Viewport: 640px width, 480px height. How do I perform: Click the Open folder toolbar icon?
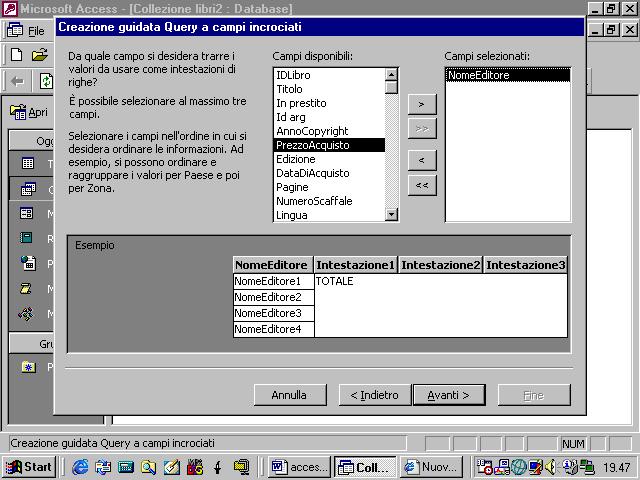(x=40, y=54)
